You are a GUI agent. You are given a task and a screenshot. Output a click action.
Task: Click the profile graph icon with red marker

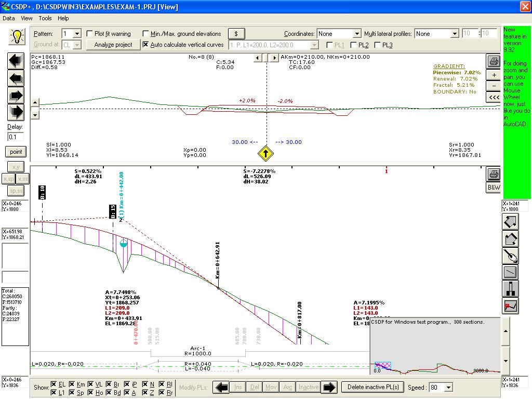pos(510,305)
